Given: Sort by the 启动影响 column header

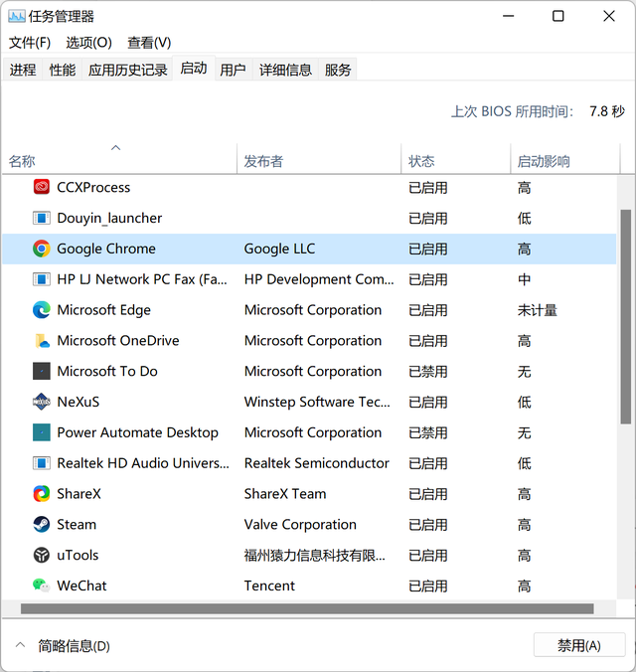Looking at the screenshot, I should (565, 159).
